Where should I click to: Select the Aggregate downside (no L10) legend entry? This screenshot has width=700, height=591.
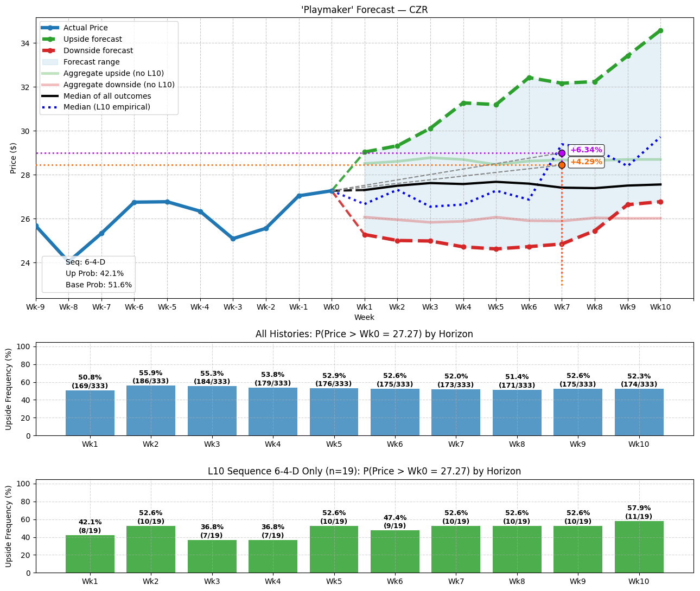108,85
